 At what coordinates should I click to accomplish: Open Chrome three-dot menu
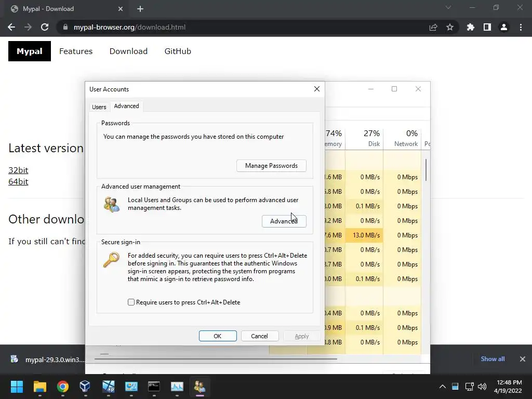[521, 27]
